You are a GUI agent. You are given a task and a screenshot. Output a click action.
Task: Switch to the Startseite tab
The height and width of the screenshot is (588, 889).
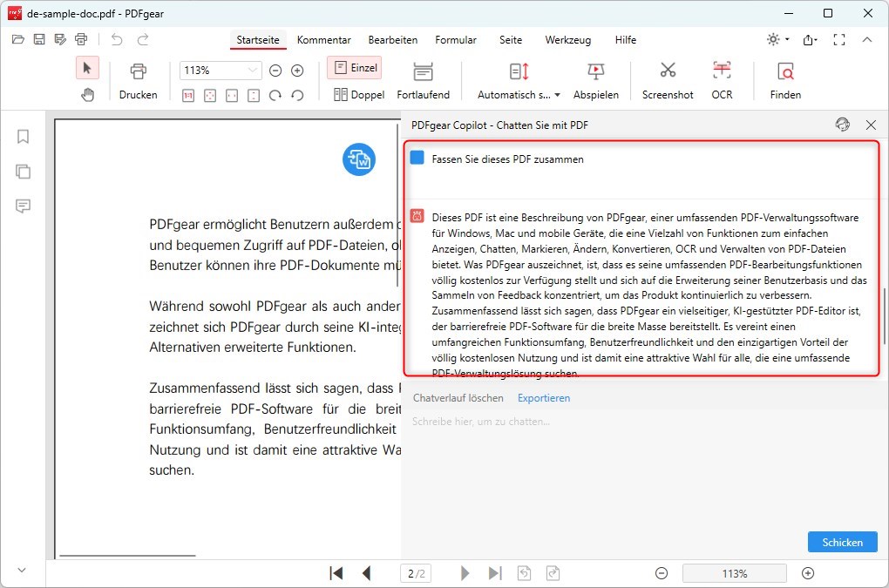[258, 40]
